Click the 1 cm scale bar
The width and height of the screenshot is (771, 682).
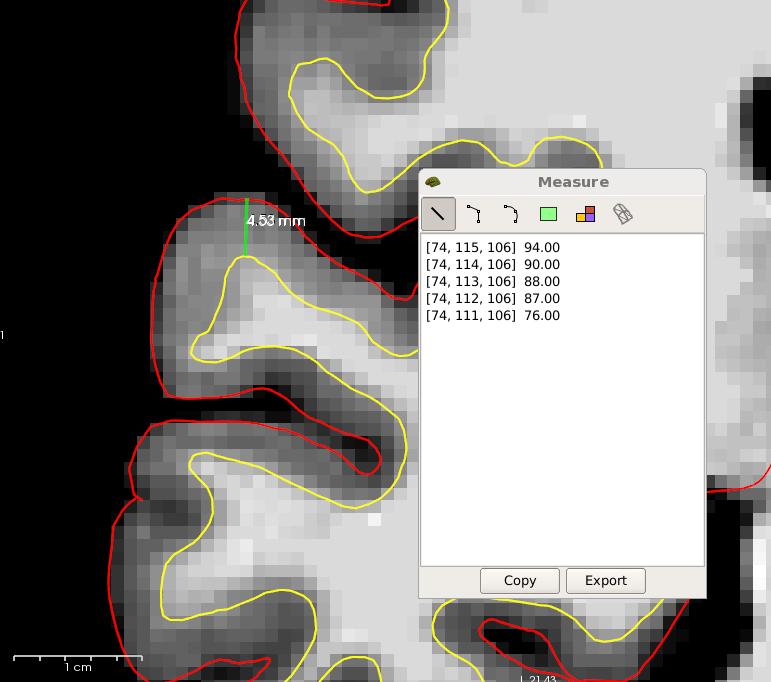point(78,659)
